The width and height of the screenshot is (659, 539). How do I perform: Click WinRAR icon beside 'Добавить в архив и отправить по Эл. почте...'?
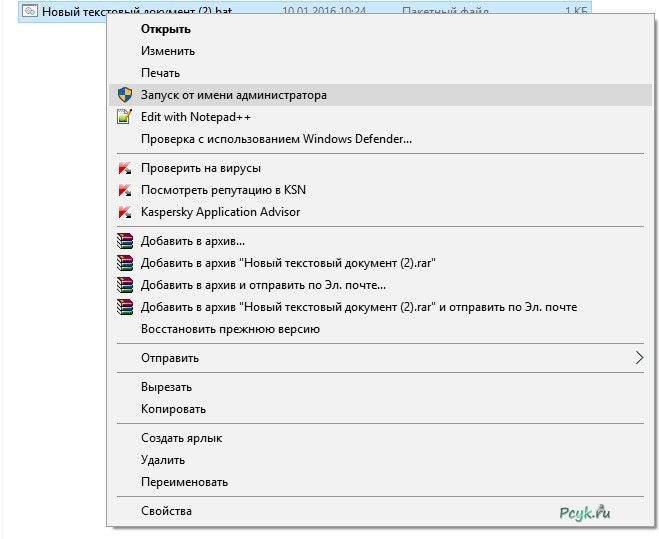125,285
